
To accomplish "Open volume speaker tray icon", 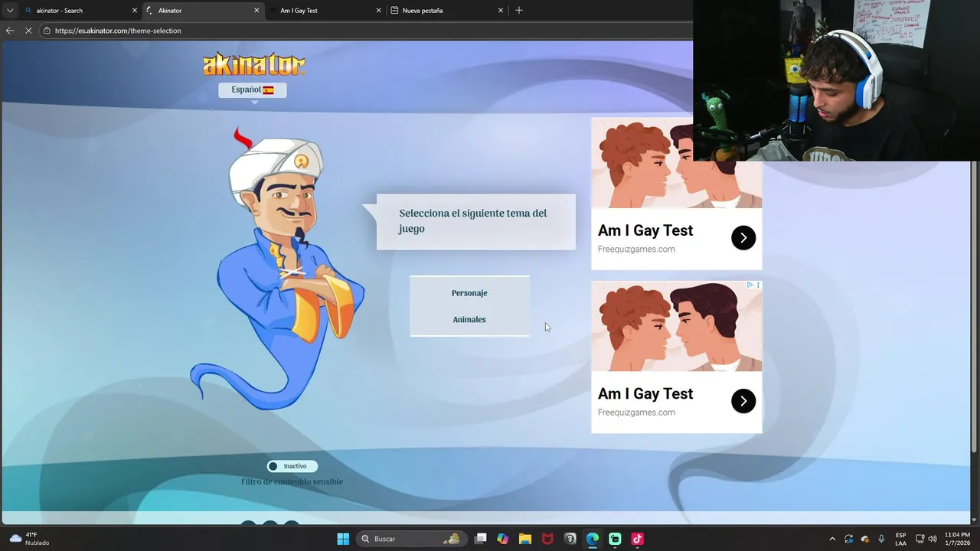I will (933, 539).
